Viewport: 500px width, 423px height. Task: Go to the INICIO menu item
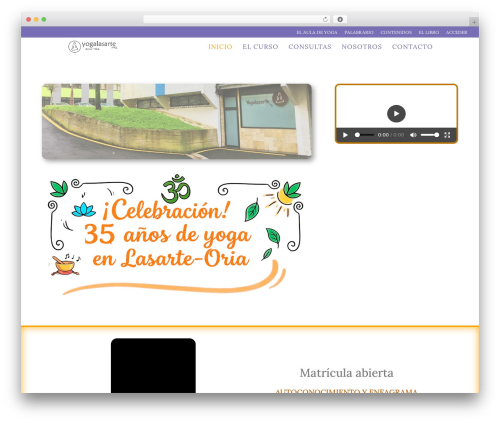coord(220,47)
